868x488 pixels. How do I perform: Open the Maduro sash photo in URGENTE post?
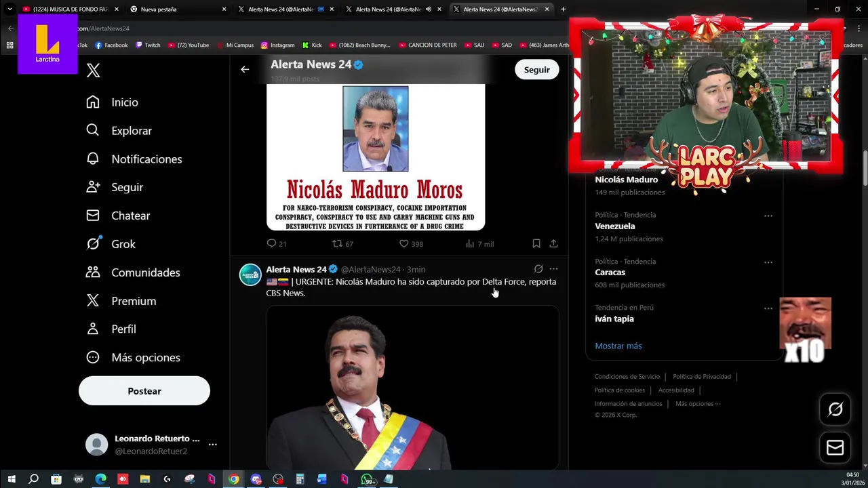pyautogui.click(x=412, y=388)
